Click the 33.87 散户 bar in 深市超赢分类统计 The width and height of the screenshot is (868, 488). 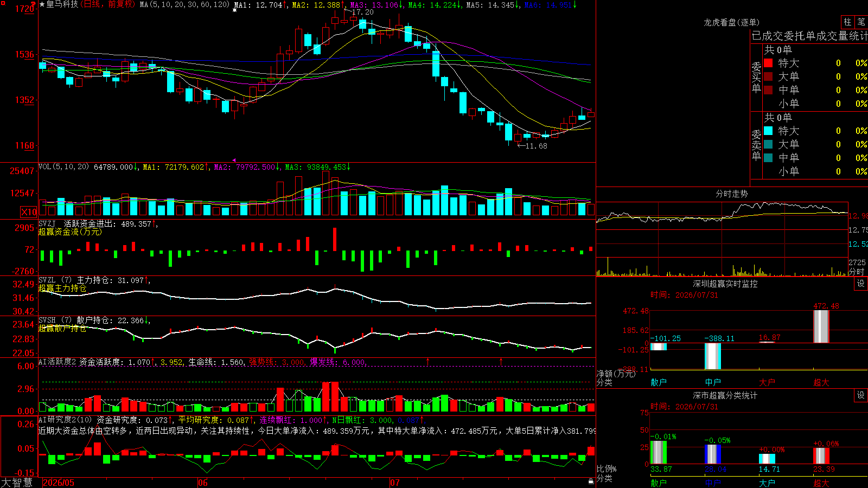pos(659,452)
